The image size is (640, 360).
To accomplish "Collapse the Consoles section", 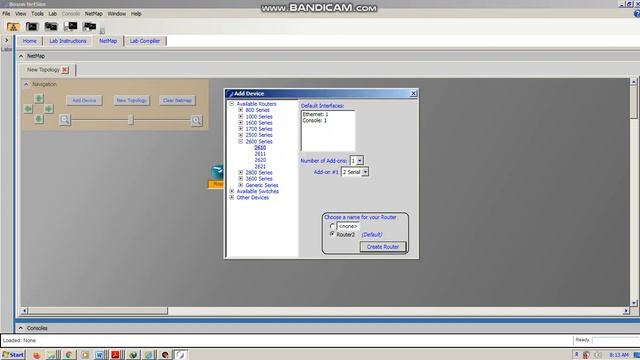I will (x=21, y=328).
